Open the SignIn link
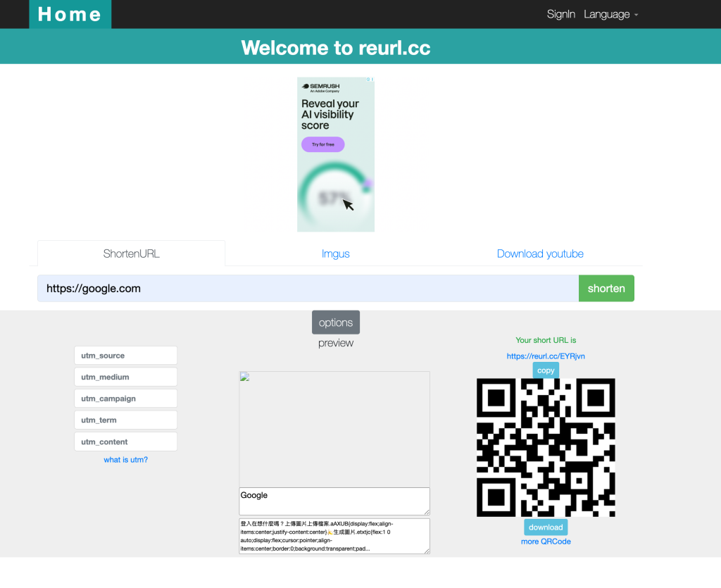Image resolution: width=721 pixels, height=588 pixels. (560, 14)
